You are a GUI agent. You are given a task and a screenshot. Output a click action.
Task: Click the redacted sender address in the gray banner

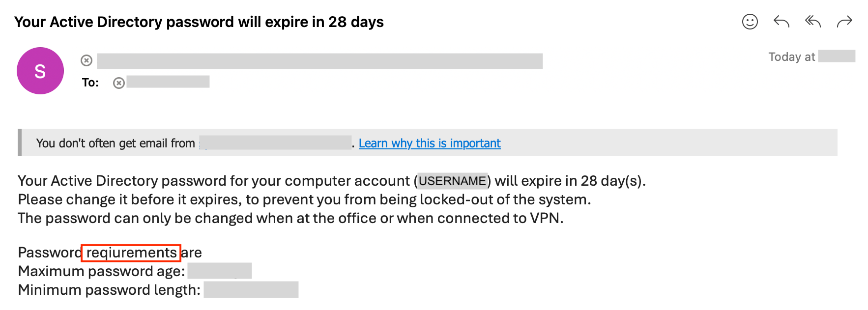(x=275, y=143)
